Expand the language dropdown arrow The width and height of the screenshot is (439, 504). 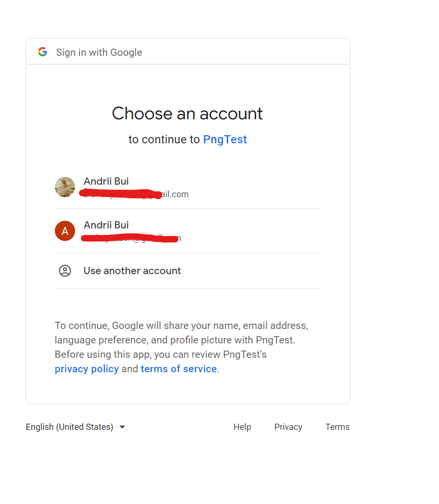point(122,427)
